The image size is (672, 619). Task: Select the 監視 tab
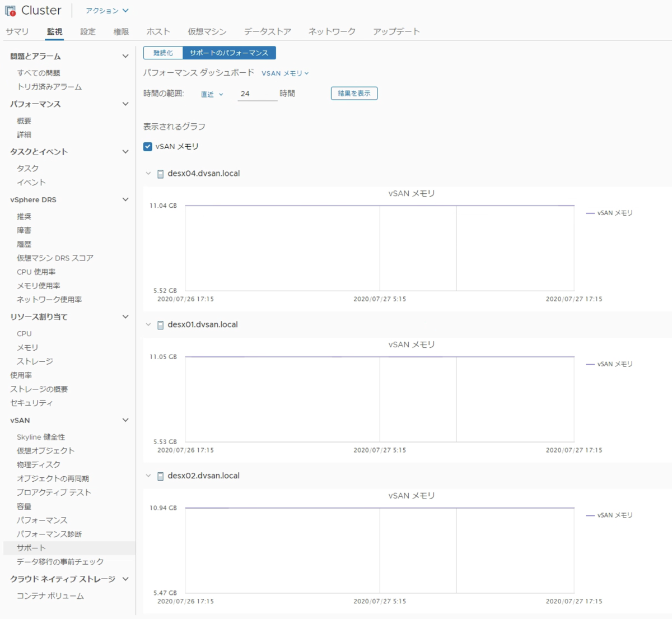coord(54,31)
